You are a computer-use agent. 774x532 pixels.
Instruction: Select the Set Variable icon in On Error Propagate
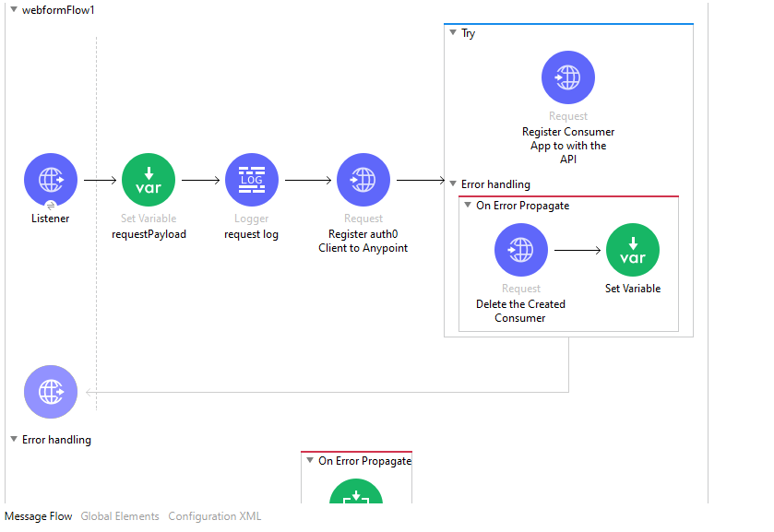(x=633, y=250)
